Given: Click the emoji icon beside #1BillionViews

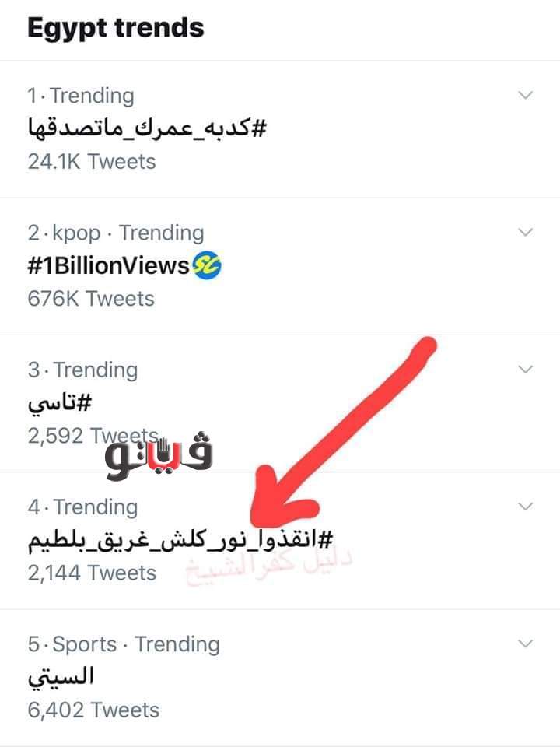Looking at the screenshot, I should click(207, 266).
